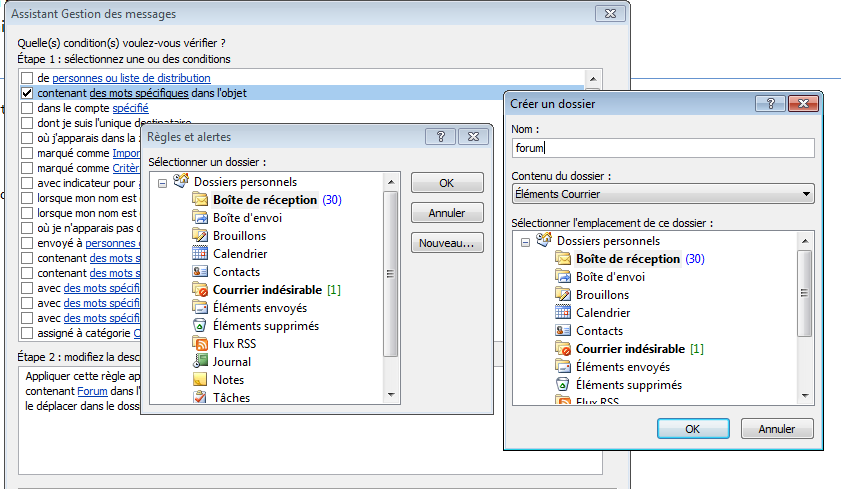Click the up arrow of Créer un dossier folder list
This screenshot has width=841, height=489.
tap(805, 241)
